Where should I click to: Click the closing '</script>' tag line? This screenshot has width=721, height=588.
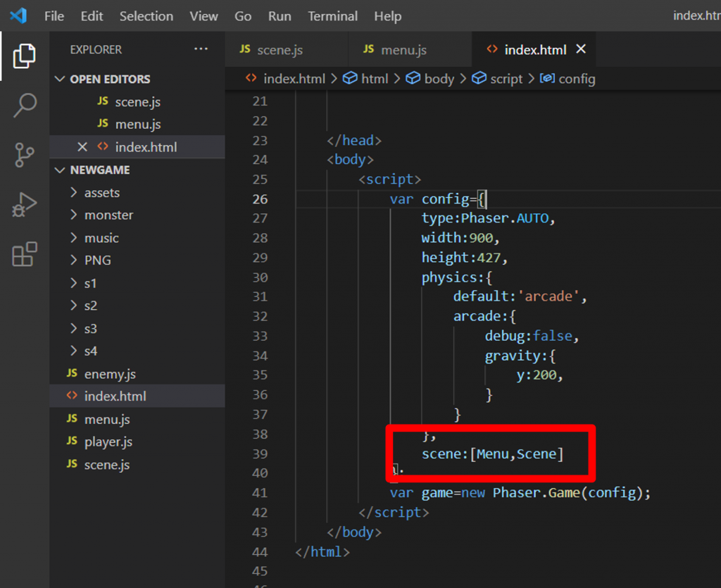394,513
